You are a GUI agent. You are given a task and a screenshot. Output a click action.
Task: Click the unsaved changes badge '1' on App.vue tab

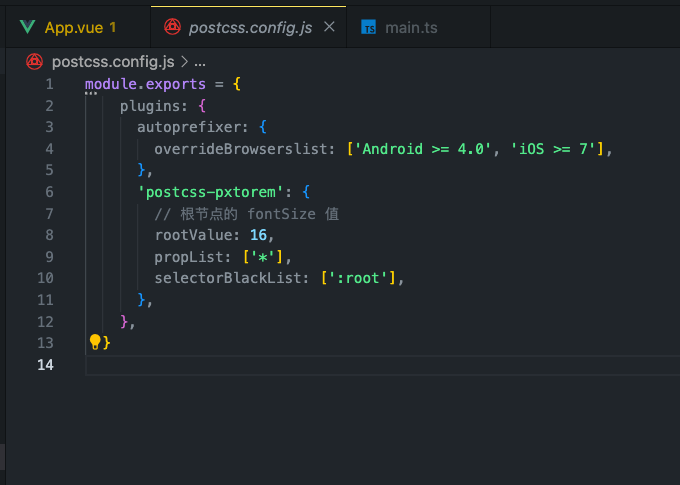click(x=113, y=27)
